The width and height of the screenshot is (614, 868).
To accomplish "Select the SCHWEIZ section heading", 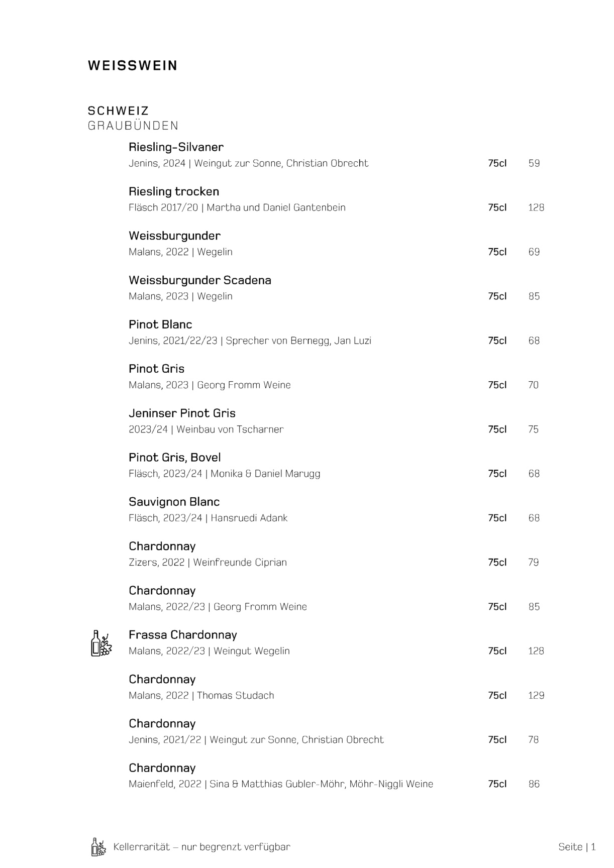I will tap(118, 111).
